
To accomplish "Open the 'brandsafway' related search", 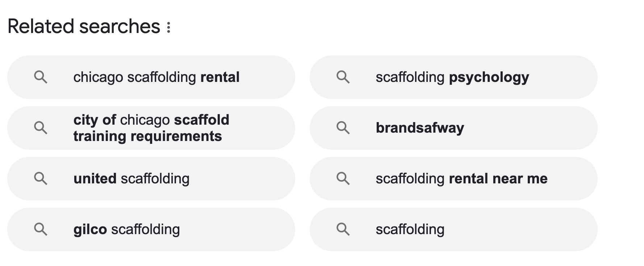I will click(x=419, y=128).
